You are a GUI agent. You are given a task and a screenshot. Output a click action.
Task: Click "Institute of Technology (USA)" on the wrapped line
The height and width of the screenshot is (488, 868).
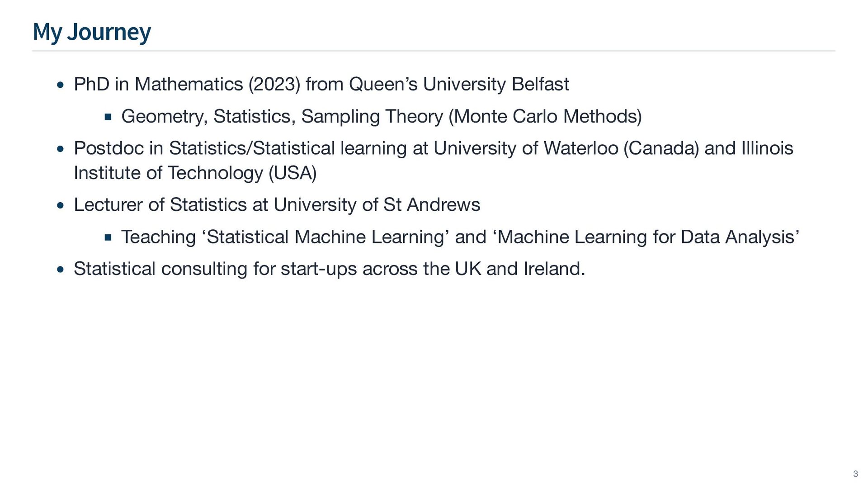(x=195, y=173)
